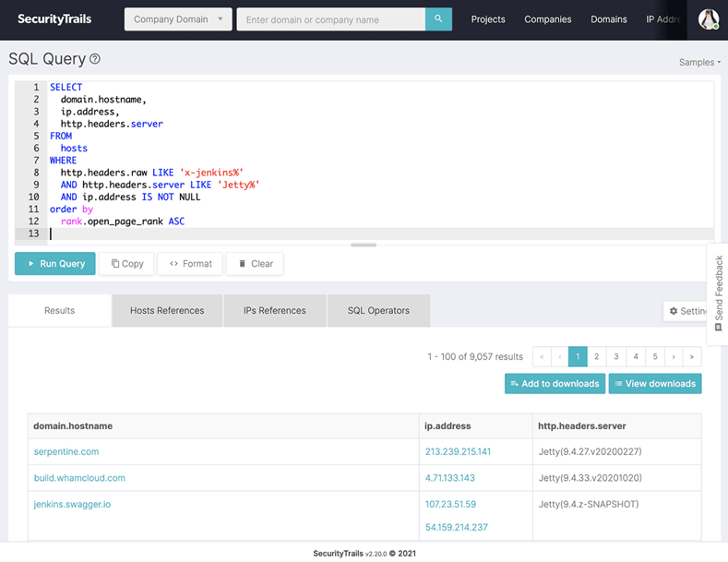Click the 1 - 100 of 9,057 results text
Viewport: 728px width, 562px height.
pyautogui.click(x=475, y=357)
